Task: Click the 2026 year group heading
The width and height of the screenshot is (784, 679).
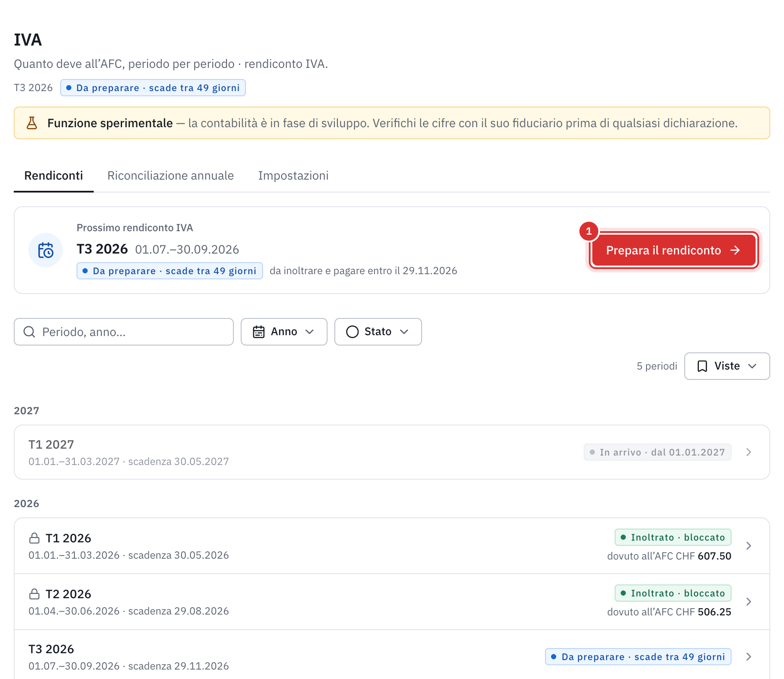Action: click(x=27, y=504)
